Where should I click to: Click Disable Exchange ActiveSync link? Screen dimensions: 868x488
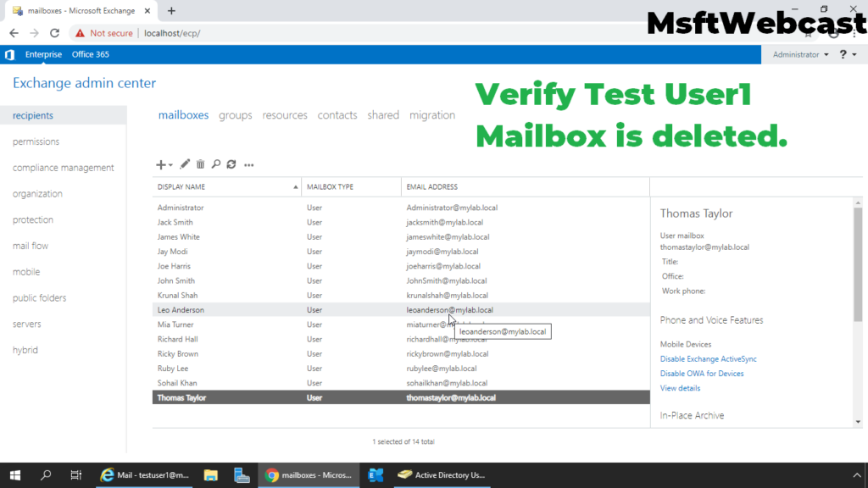click(708, 359)
